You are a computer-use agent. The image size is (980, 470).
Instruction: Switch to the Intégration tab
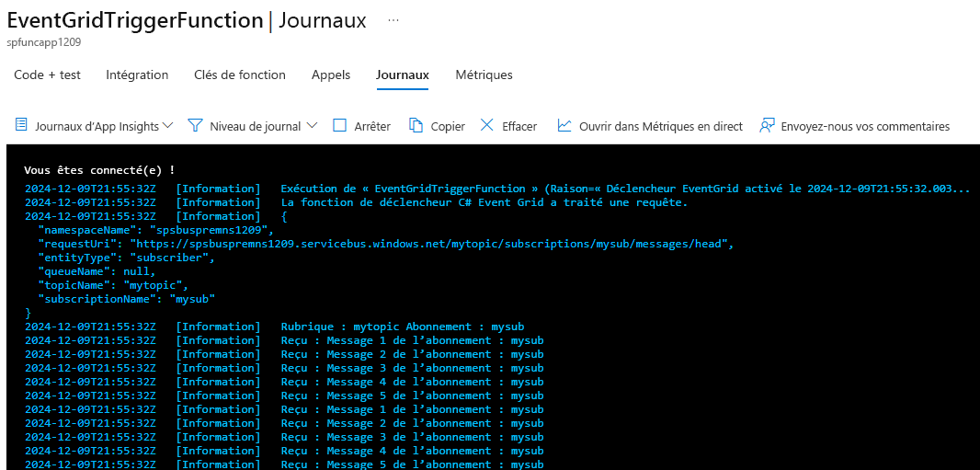tap(137, 75)
